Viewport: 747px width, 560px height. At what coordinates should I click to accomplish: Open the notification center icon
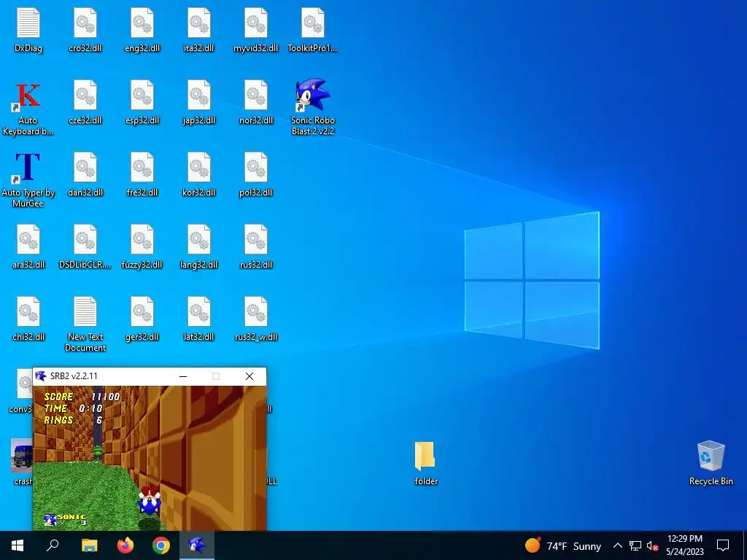(723, 545)
